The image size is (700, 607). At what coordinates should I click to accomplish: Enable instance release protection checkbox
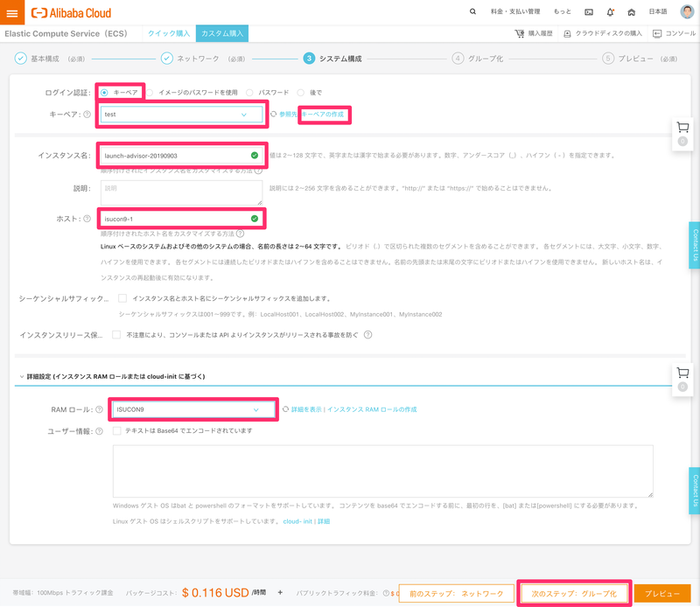pyautogui.click(x=116, y=335)
